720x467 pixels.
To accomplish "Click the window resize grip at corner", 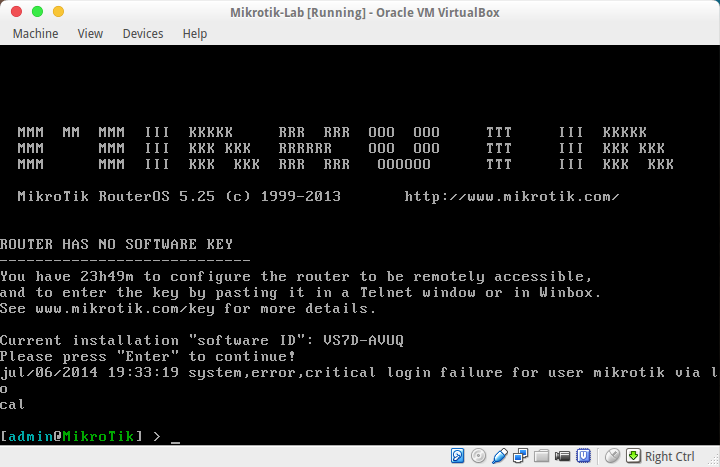I will pos(714,461).
